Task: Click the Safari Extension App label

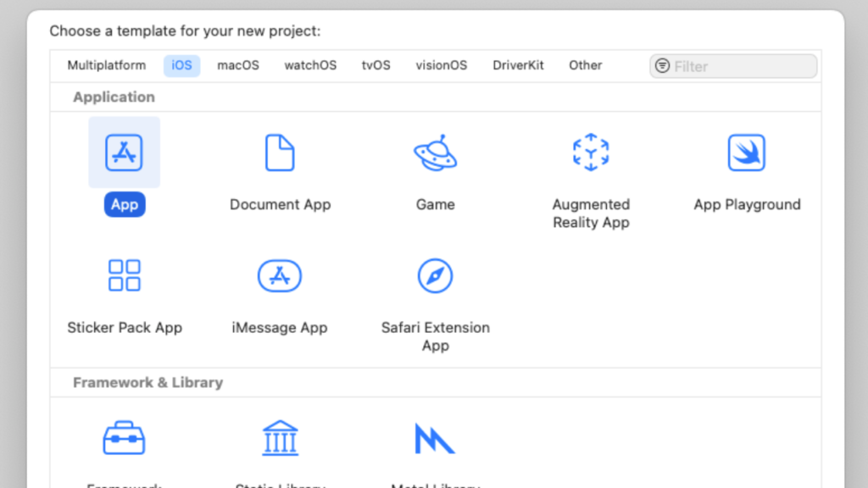Action: click(x=435, y=336)
